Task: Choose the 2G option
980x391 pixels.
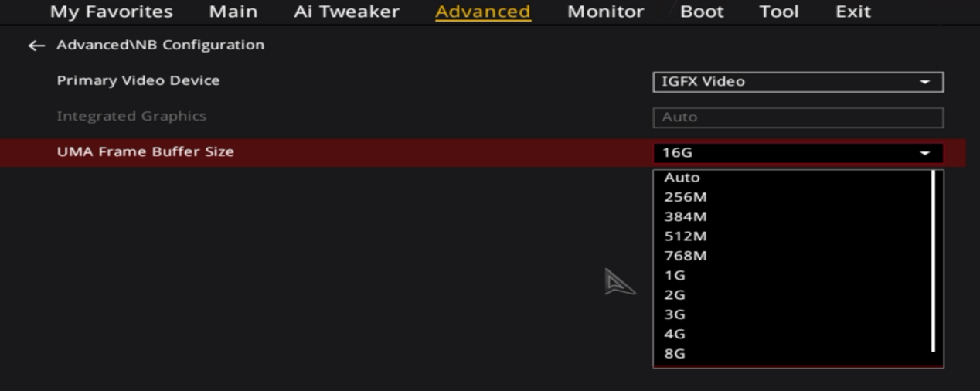Action: [675, 295]
